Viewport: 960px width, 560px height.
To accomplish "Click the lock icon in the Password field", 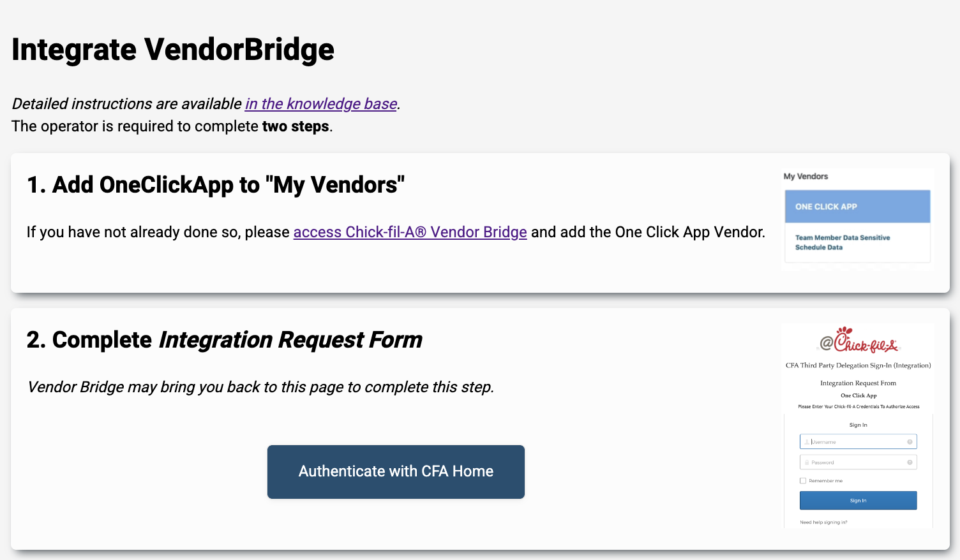I will tap(806, 462).
